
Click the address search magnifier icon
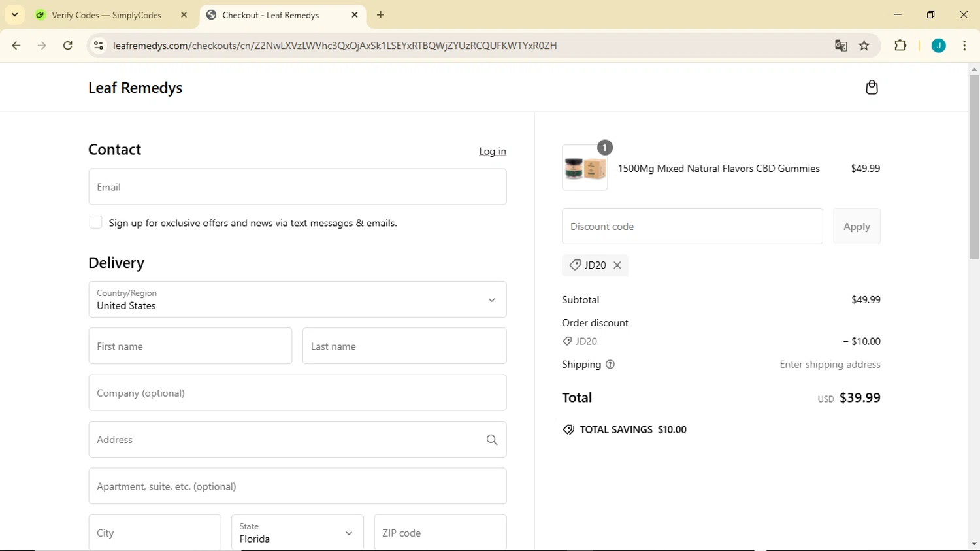pyautogui.click(x=492, y=440)
